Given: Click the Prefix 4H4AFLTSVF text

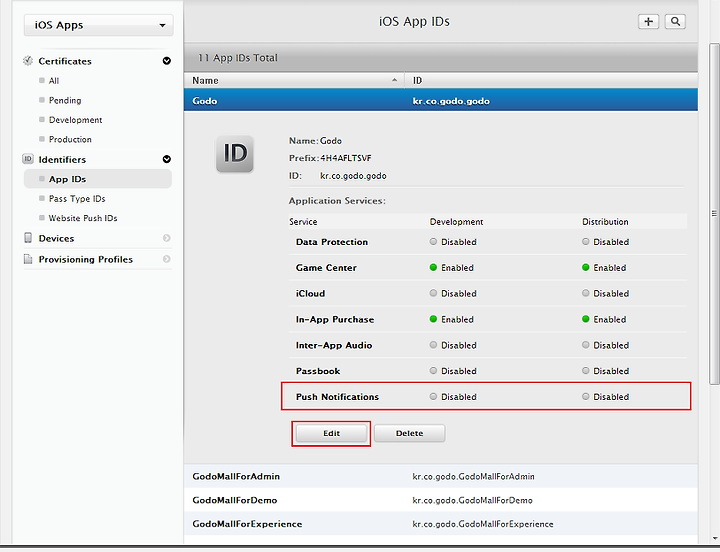Looking at the screenshot, I should [330, 158].
